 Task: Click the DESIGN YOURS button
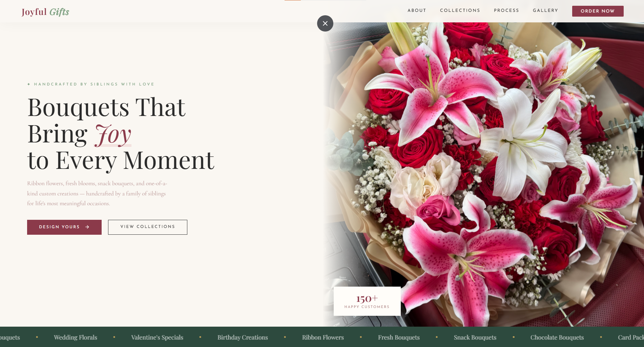pyautogui.click(x=64, y=227)
